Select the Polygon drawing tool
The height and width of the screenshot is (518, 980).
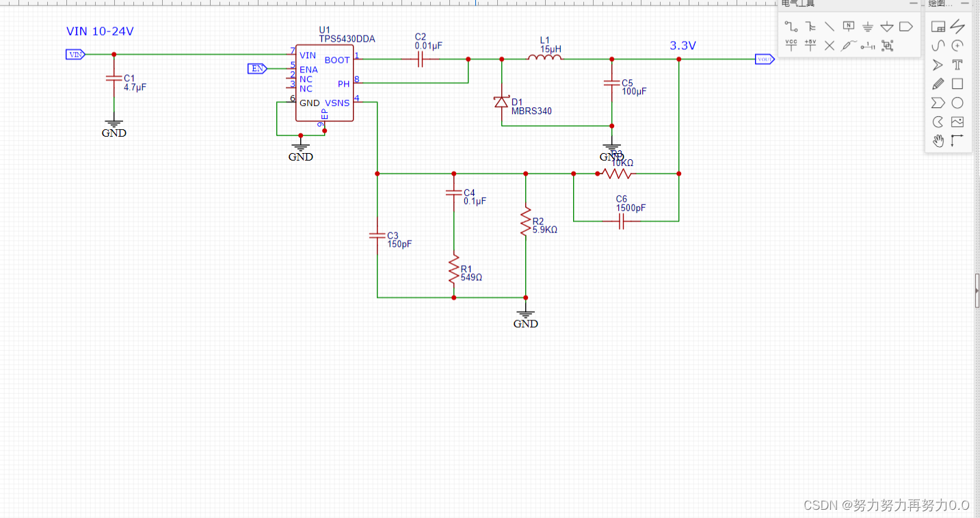tap(938, 103)
